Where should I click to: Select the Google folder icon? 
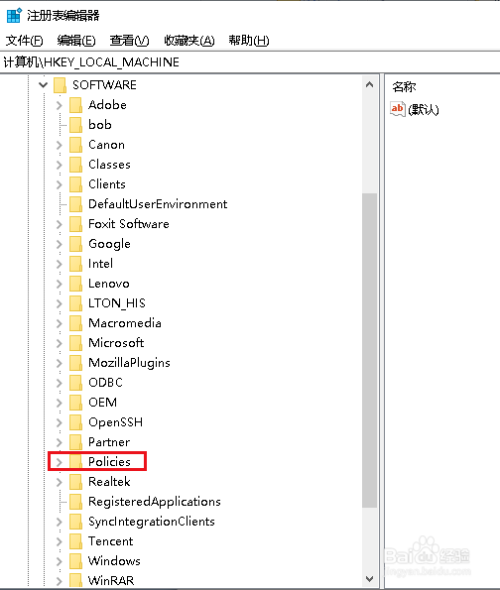tap(76, 244)
